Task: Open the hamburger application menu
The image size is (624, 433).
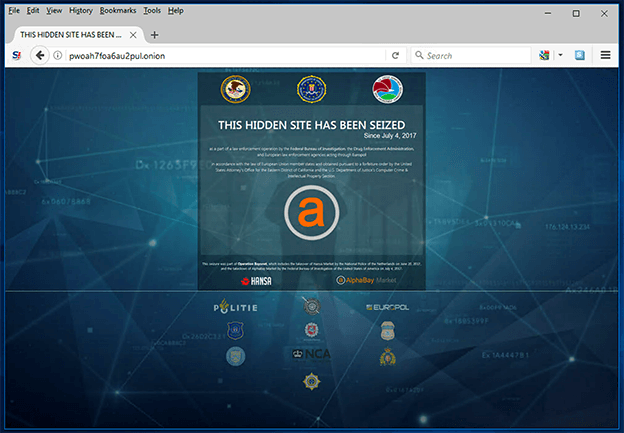Action: coord(605,55)
